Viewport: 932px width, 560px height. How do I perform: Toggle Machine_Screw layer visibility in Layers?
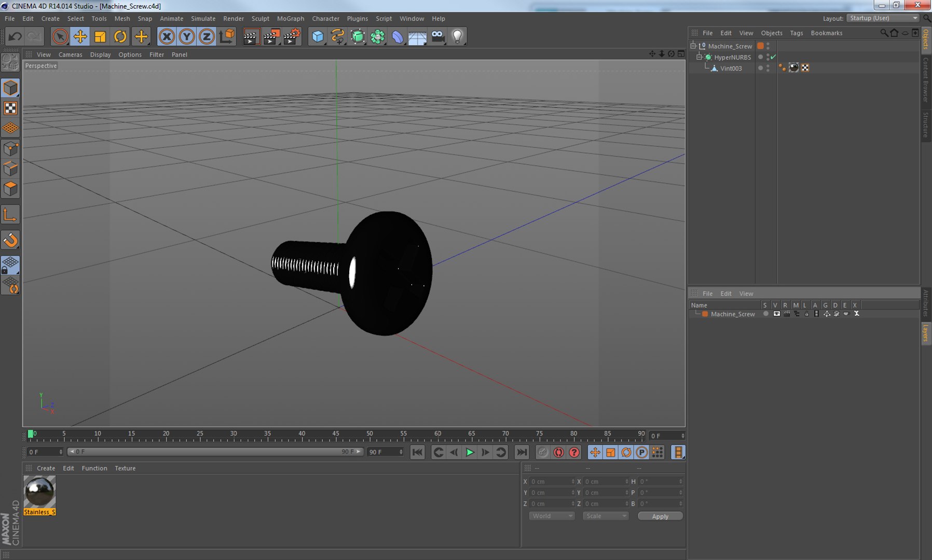click(x=777, y=314)
